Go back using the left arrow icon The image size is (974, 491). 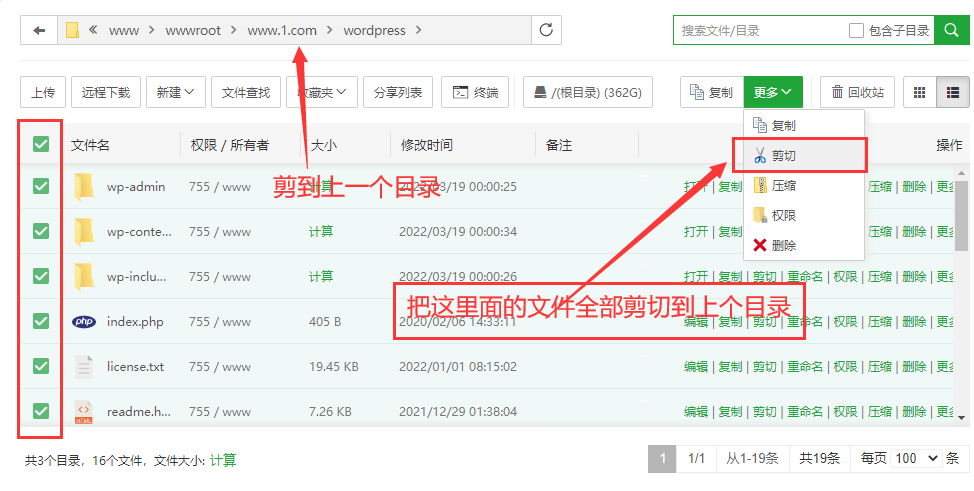pyautogui.click(x=39, y=30)
